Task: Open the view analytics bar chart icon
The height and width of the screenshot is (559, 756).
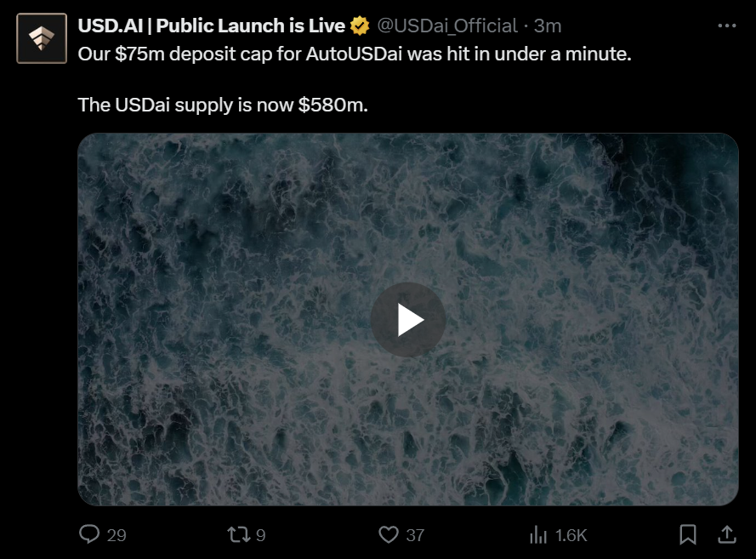Action: click(538, 534)
